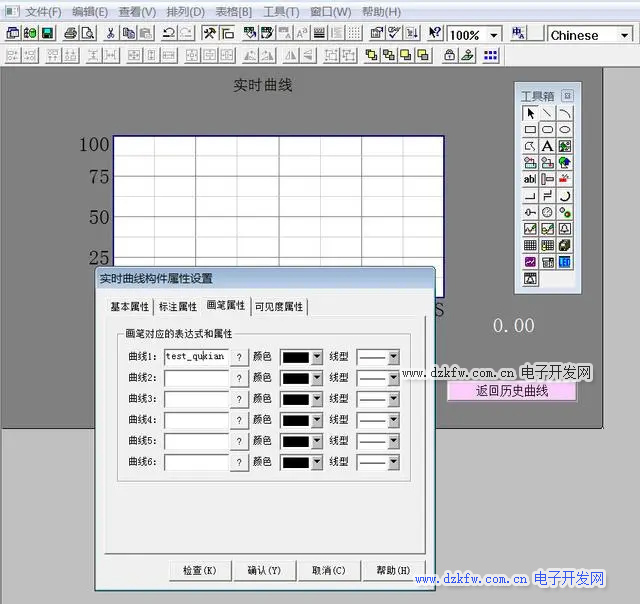Switch to the 基本属性 tab
This screenshot has width=640, height=604.
pyautogui.click(x=129, y=306)
